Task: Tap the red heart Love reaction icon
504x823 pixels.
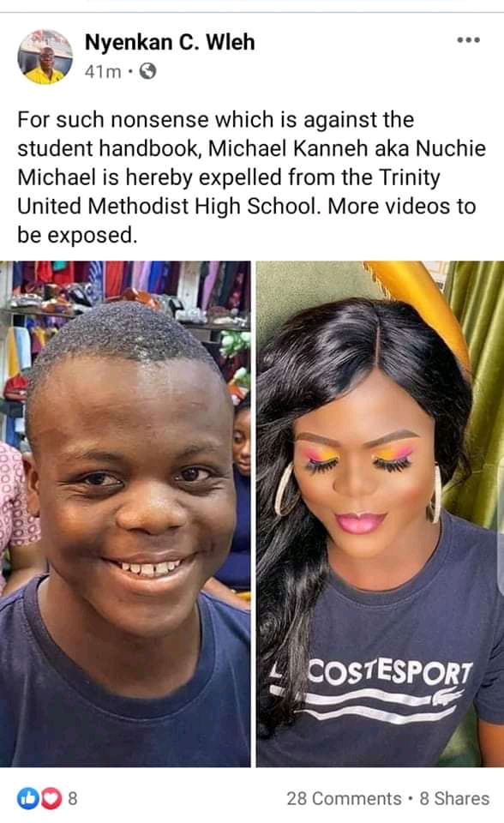Action: pyautogui.click(x=51, y=798)
